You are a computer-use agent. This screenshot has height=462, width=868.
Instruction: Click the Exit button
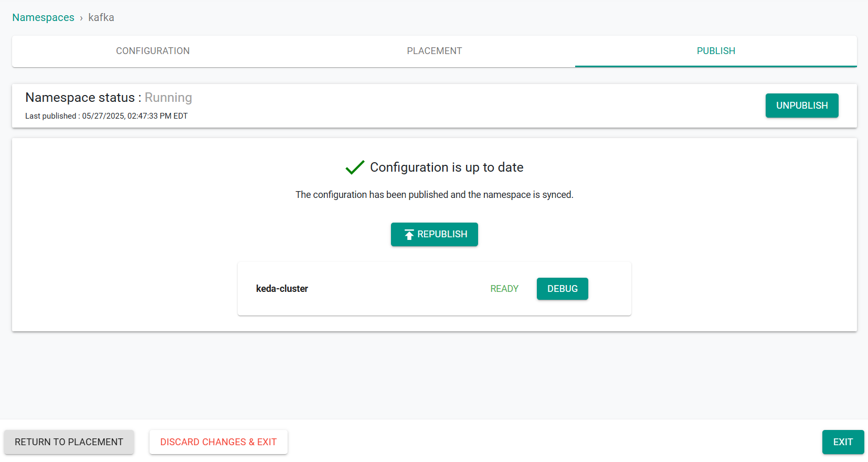point(843,442)
